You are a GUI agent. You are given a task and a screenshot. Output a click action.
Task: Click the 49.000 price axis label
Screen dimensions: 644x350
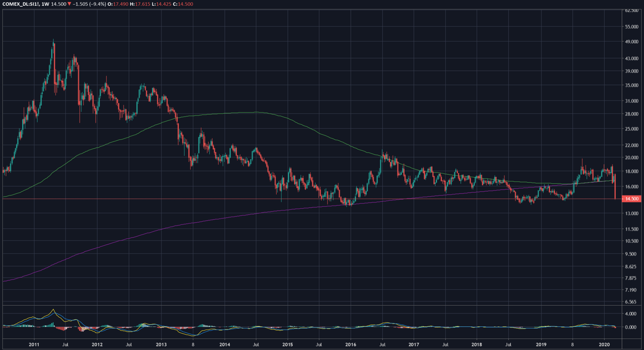pos(631,42)
